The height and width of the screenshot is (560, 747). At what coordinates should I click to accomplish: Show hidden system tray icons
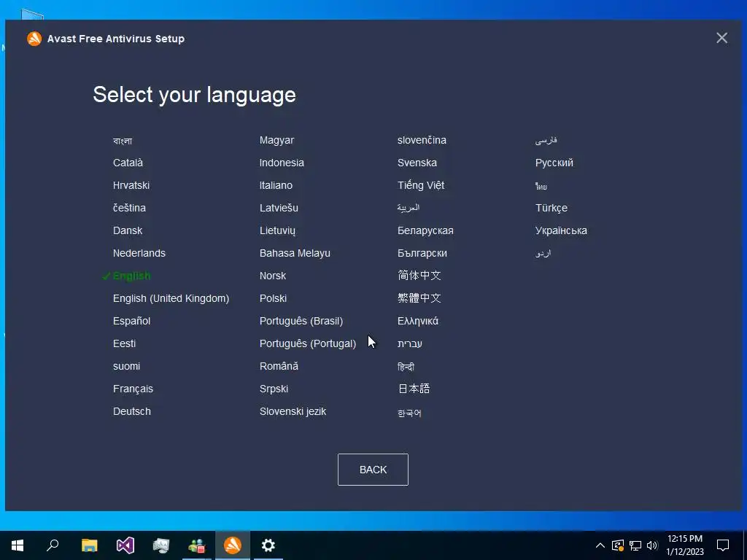(x=600, y=545)
